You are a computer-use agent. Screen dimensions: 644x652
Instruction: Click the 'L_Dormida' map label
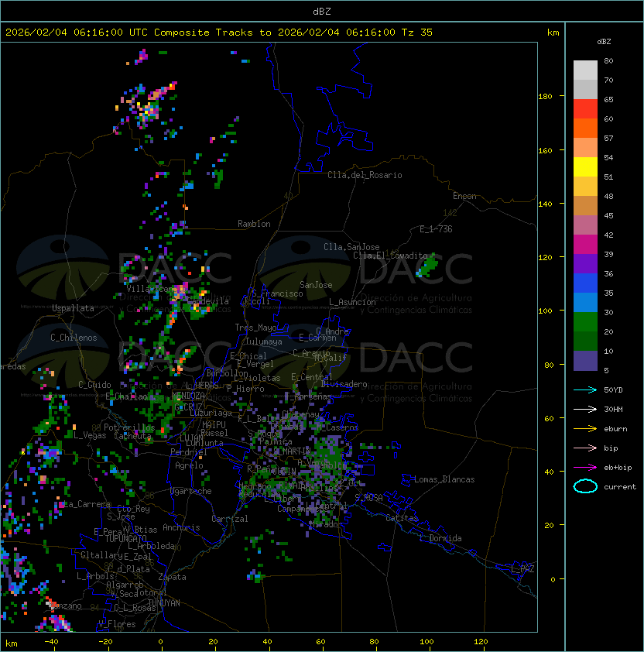point(440,538)
